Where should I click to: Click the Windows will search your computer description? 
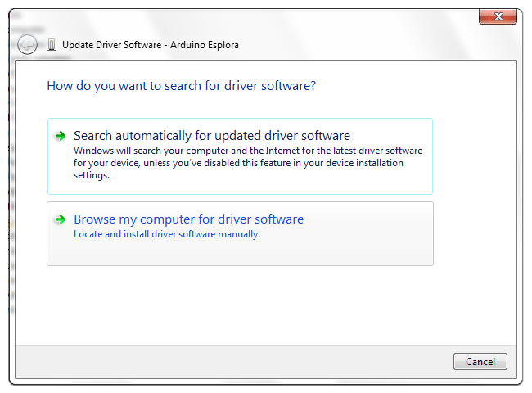point(247,151)
